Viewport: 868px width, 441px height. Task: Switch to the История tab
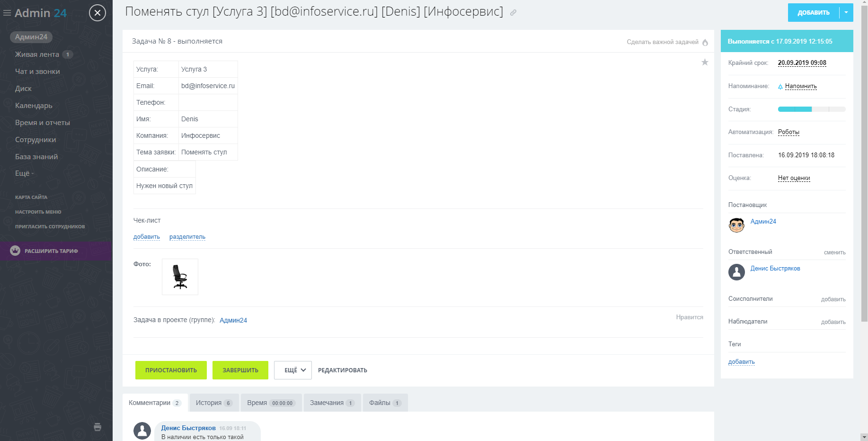pyautogui.click(x=213, y=403)
